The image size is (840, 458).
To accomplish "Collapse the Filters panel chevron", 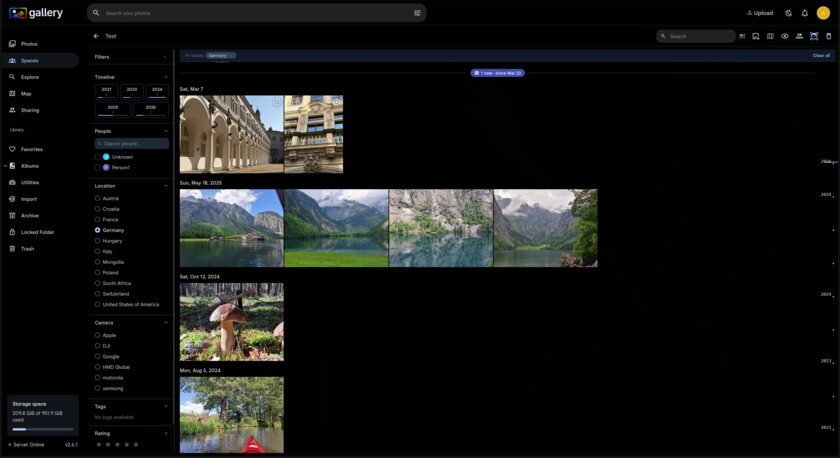I will 165,57.
